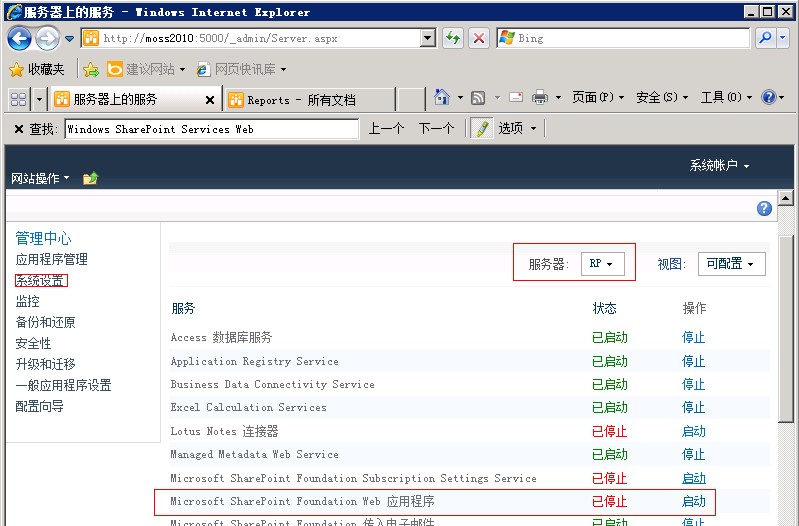Open the 收藏夹 favorites button
The image size is (799, 526).
(x=37, y=69)
